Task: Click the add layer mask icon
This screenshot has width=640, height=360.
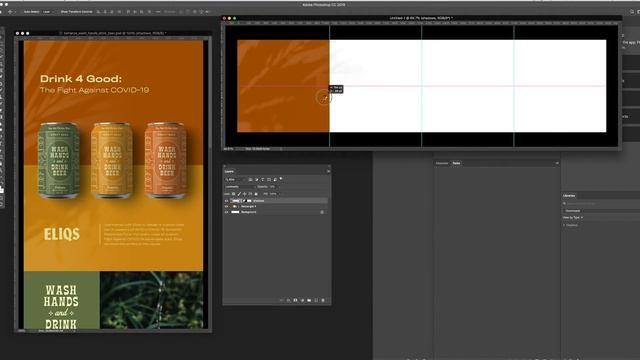Action: (x=295, y=300)
